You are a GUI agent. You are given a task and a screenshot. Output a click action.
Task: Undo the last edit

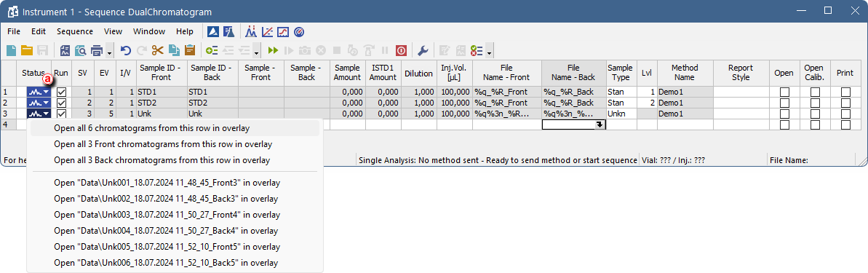click(126, 50)
